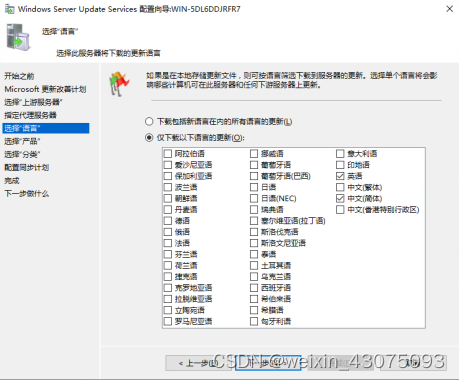Check the 波兰语 (Polish) checkbox

(168, 187)
